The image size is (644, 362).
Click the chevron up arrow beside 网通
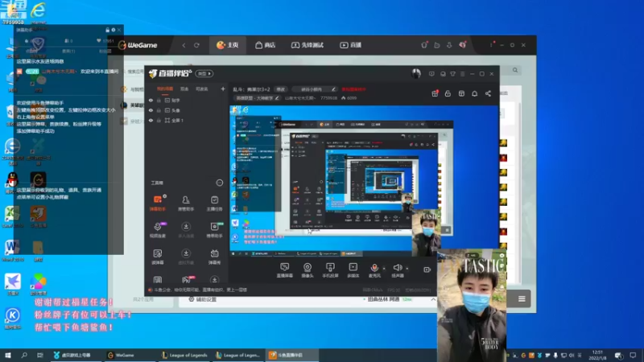433,299
